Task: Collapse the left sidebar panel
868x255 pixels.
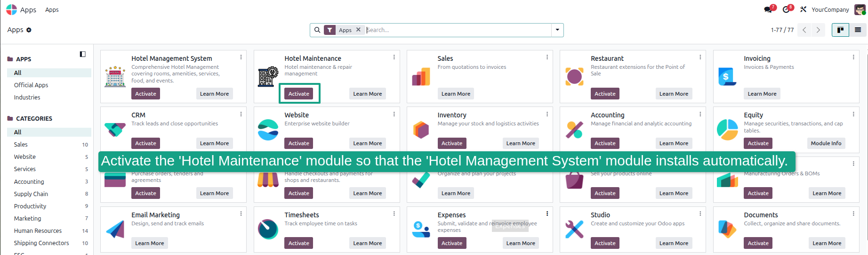Action: tap(83, 54)
